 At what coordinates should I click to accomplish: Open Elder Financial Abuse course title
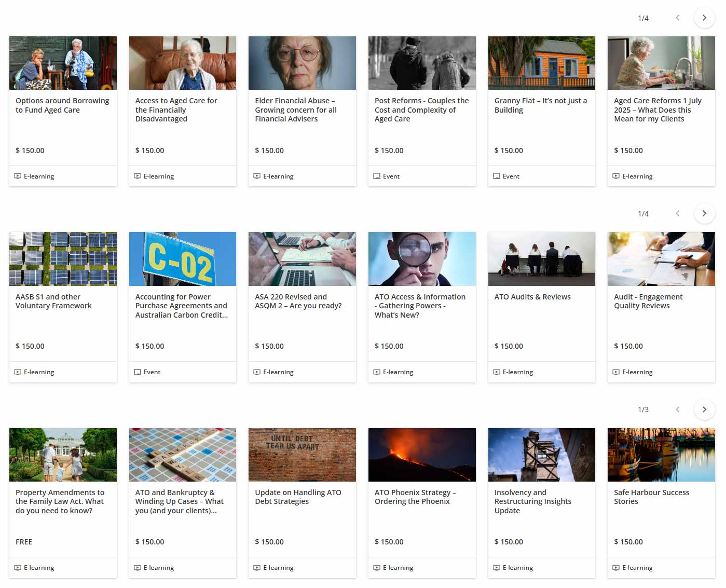click(296, 110)
